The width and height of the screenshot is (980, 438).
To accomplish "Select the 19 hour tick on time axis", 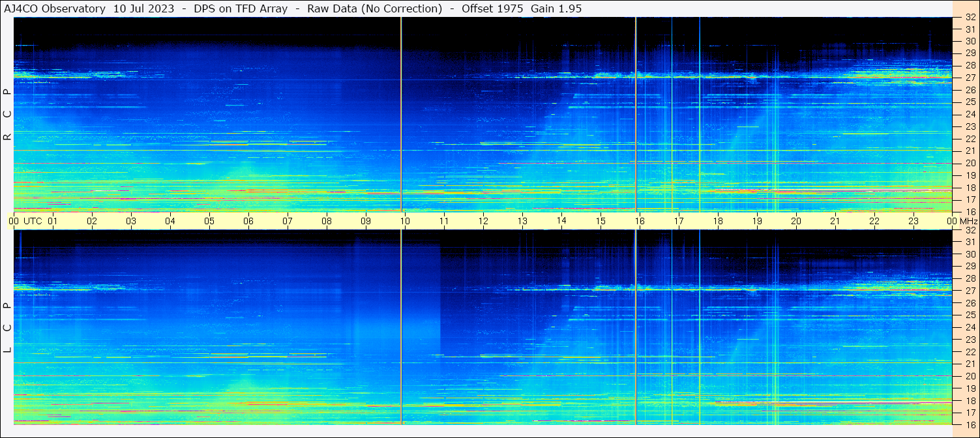I will (757, 221).
